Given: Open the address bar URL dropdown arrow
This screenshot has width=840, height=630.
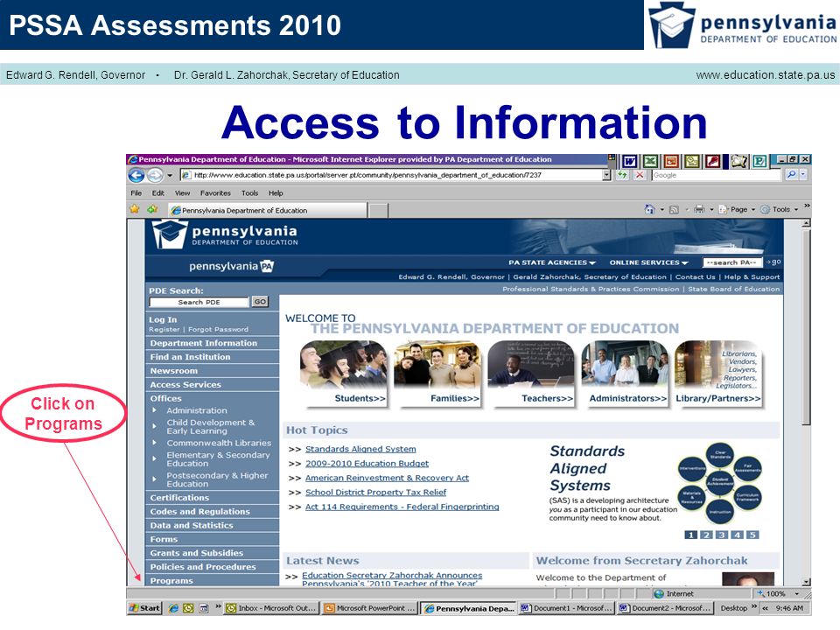Looking at the screenshot, I should [x=606, y=175].
